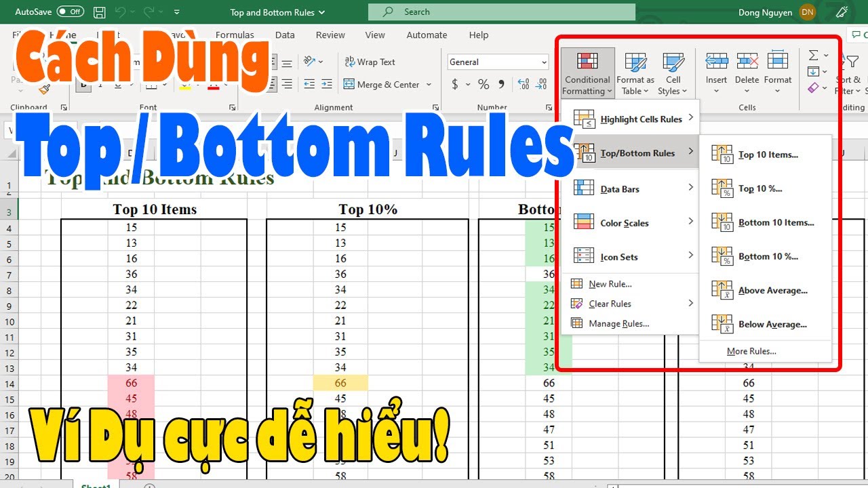Click the 'Top 10%' heading cell
This screenshot has width=868, height=488.
[368, 209]
